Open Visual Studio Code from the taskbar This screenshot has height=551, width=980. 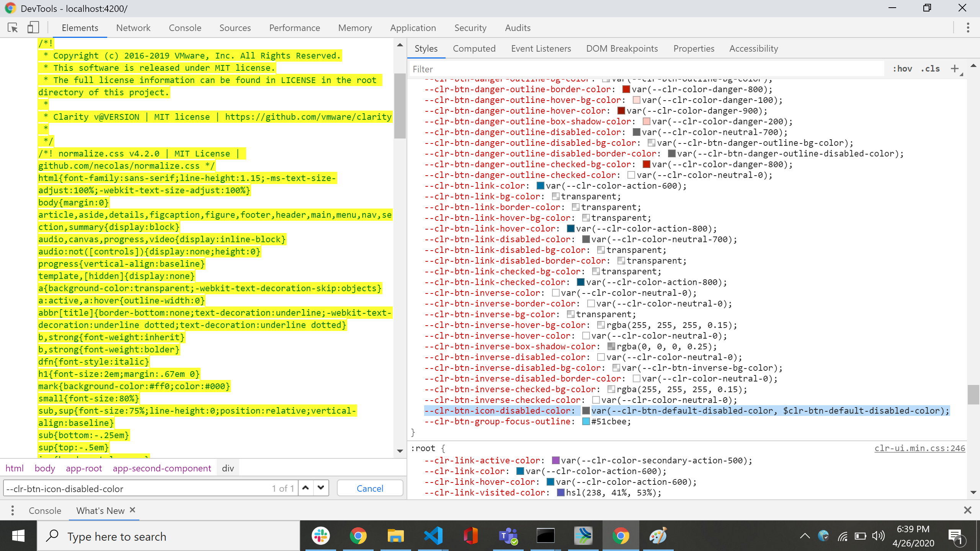(433, 536)
